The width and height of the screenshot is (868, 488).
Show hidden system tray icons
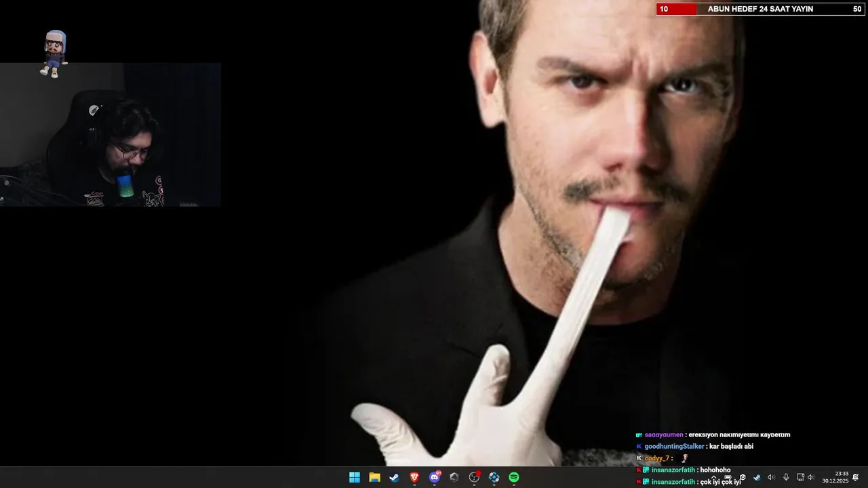click(714, 477)
